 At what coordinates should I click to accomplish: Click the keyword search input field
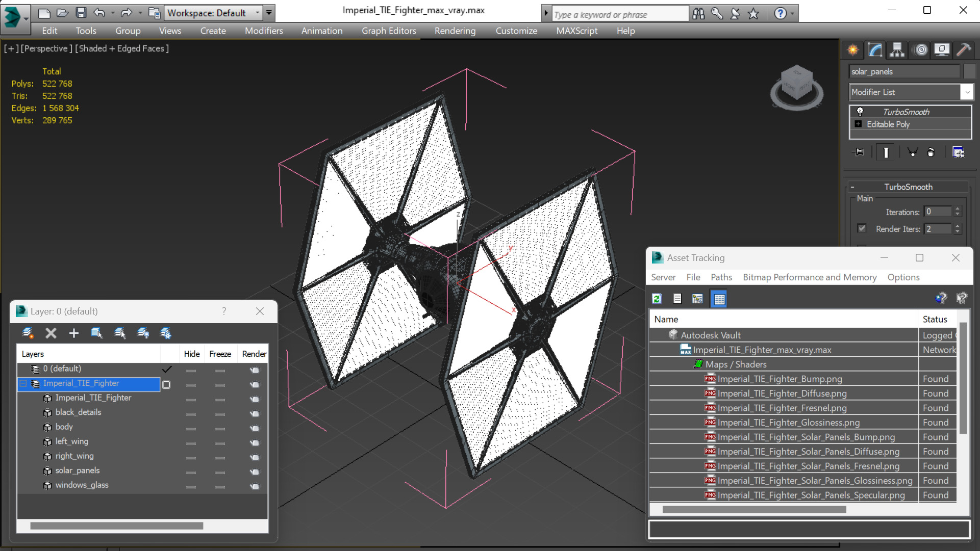click(x=620, y=14)
